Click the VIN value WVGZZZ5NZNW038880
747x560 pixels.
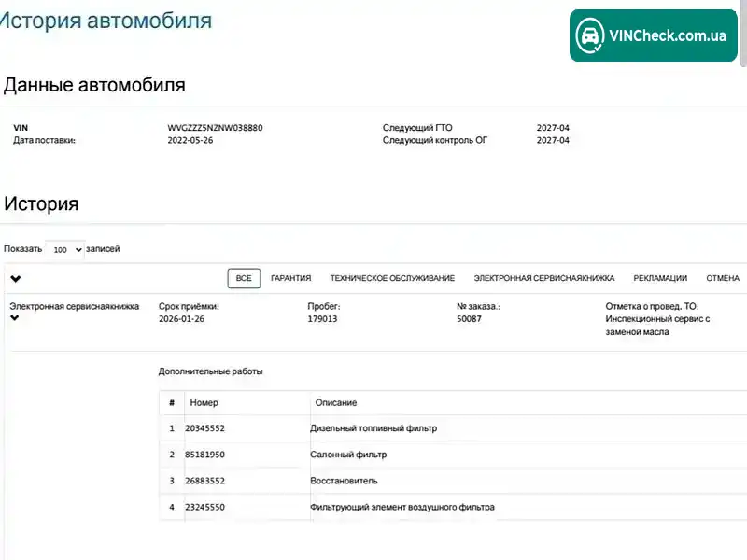(215, 128)
